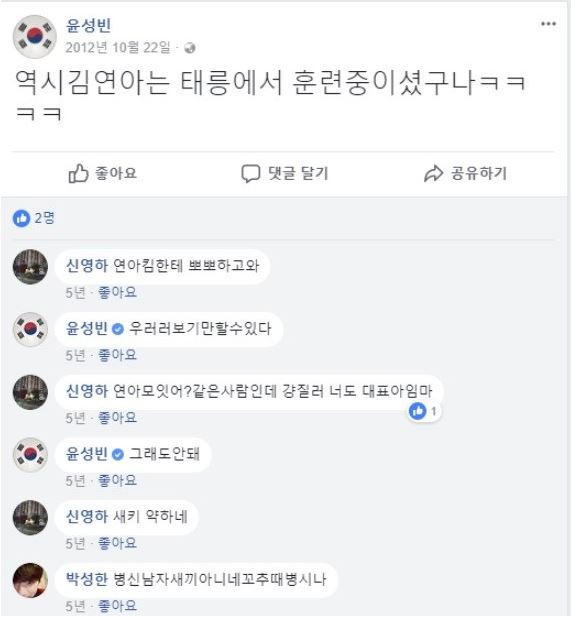Image resolution: width=571 pixels, height=618 pixels.
Task: Open 박성한's profile picture
Action: pyautogui.click(x=30, y=580)
